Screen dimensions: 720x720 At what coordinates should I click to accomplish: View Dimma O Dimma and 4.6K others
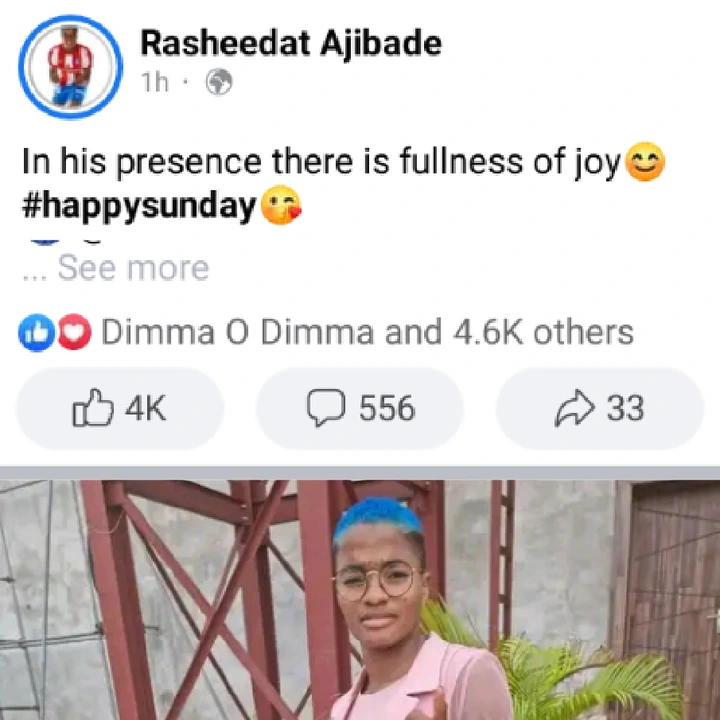click(367, 332)
